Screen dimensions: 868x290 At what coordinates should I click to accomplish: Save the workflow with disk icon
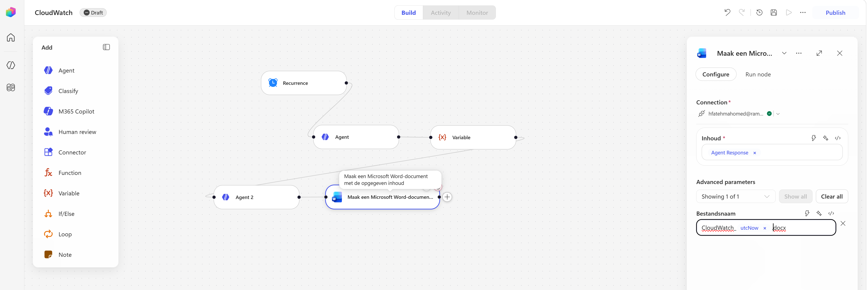coord(774,13)
